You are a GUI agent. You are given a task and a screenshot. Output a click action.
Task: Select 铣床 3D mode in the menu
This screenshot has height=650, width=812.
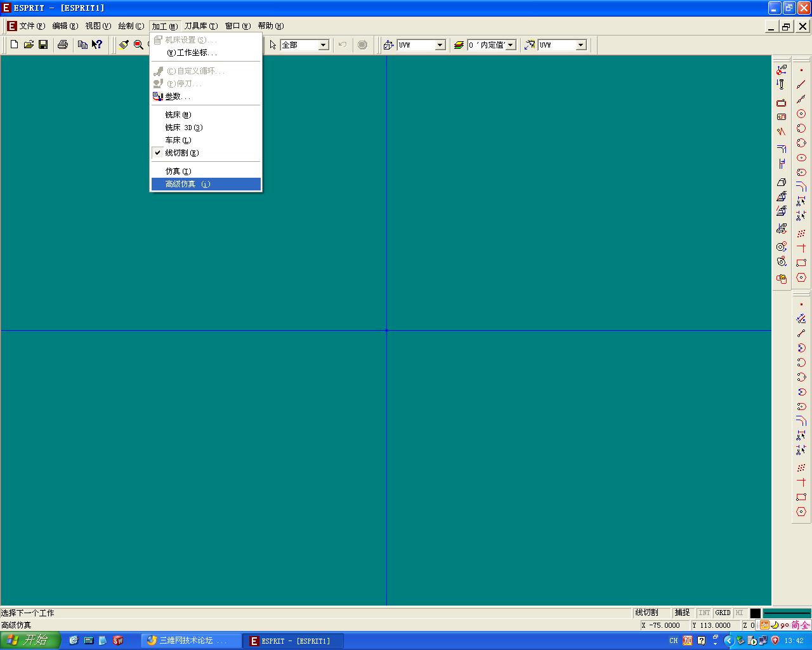(206, 128)
